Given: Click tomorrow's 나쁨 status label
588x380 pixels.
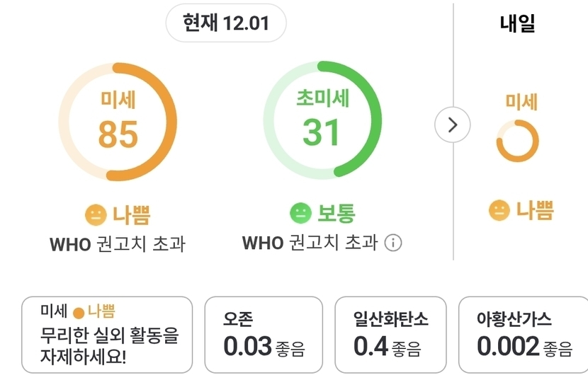Looking at the screenshot, I should point(534,210).
